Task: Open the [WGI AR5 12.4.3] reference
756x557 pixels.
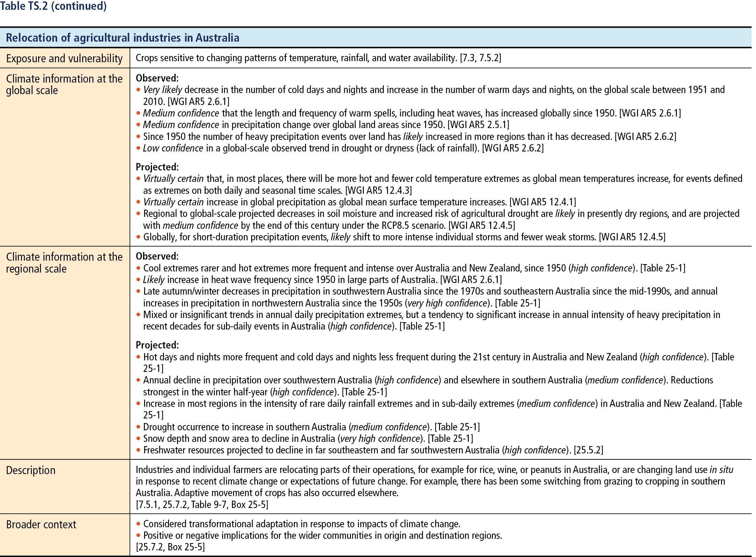Action: 378,190
